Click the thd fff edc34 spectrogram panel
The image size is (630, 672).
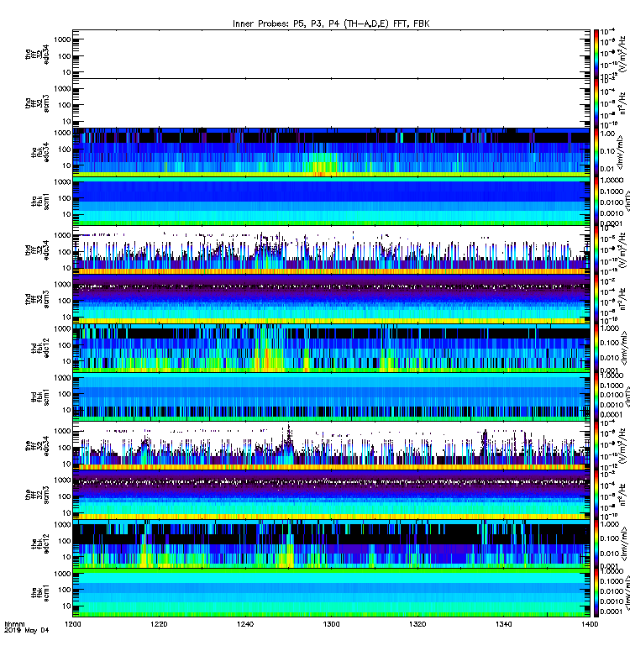tap(331, 249)
